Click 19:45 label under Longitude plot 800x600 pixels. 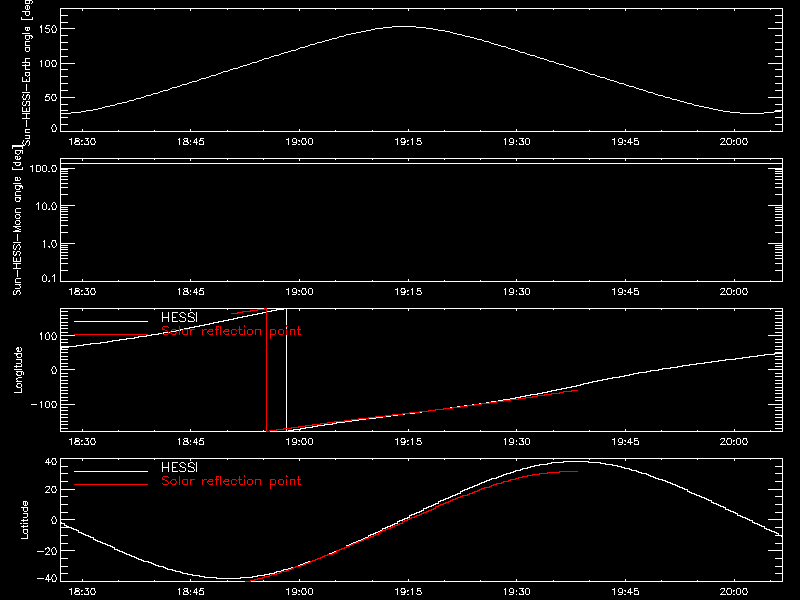[x=626, y=442]
